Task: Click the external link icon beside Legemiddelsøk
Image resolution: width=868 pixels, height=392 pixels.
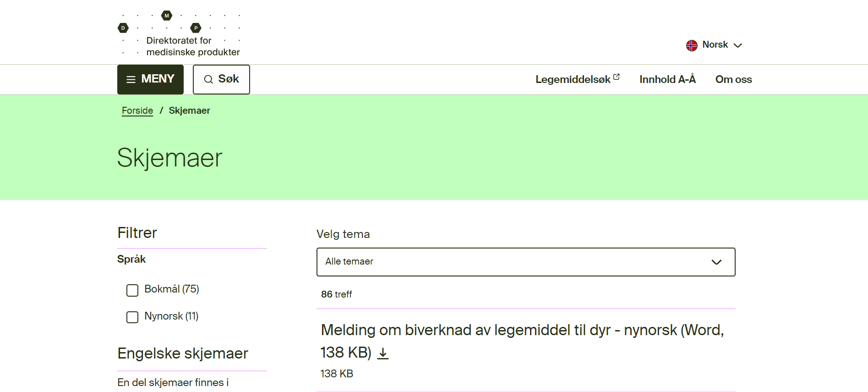Action: pos(617,77)
